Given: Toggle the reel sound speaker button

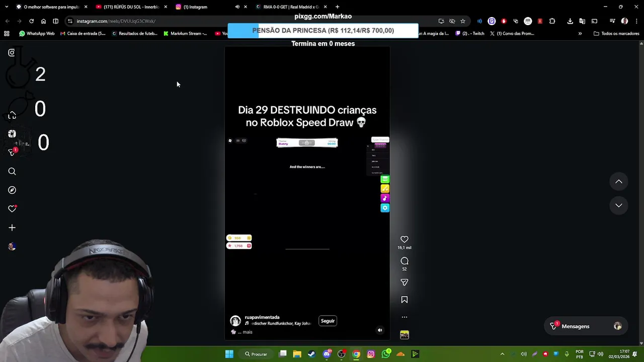Looking at the screenshot, I should (x=380, y=330).
